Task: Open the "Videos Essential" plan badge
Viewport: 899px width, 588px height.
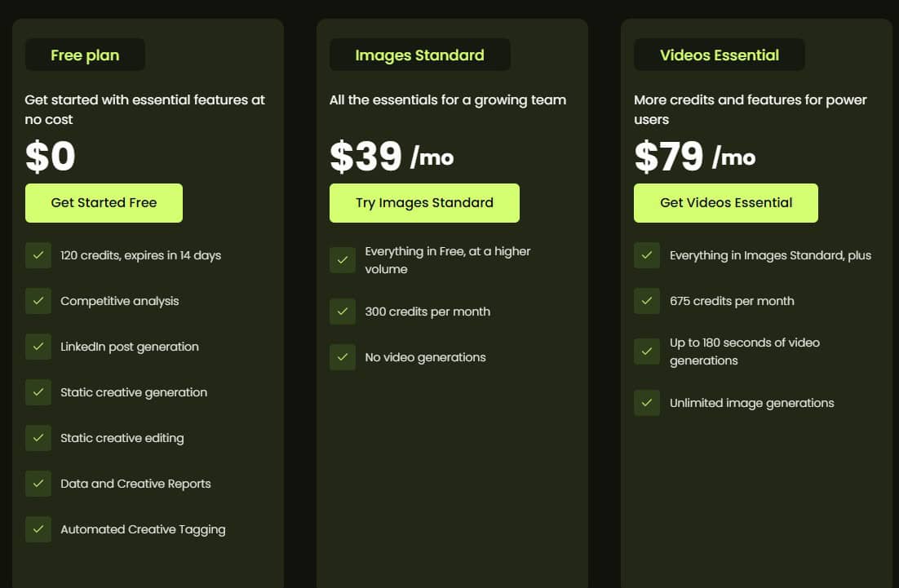Action: point(719,55)
